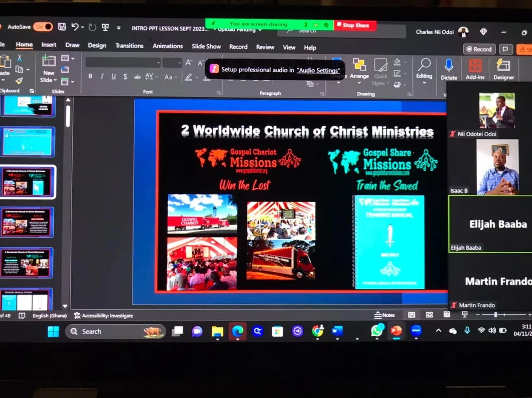The height and width of the screenshot is (398, 532).
Task: Open character spacing AV dropdown
Action: (x=151, y=77)
